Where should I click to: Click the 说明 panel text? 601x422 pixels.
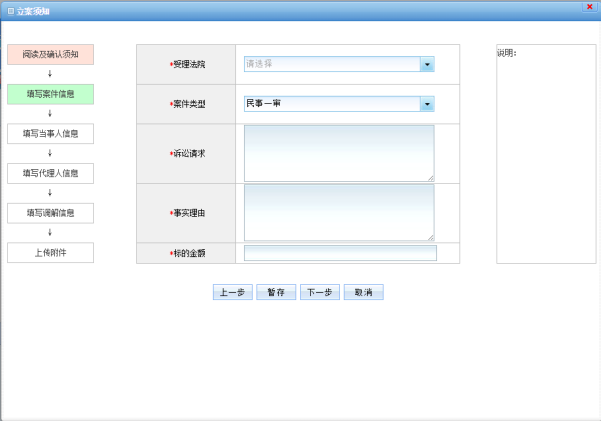coord(507,53)
